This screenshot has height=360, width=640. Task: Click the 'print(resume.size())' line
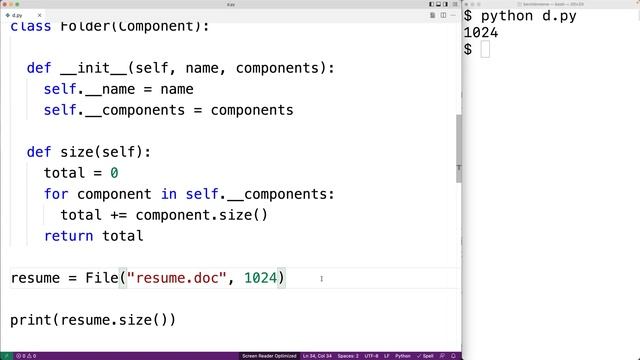point(93,320)
